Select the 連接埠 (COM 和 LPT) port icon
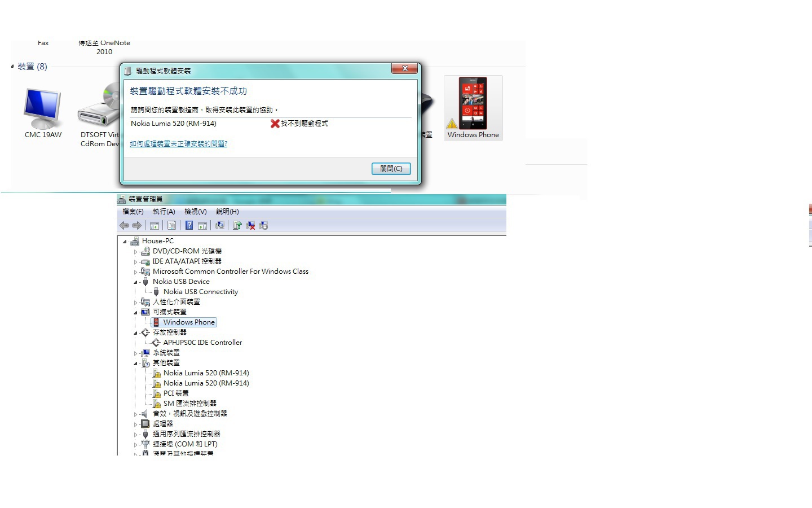Viewport: 812px width, 508px height. [x=145, y=444]
